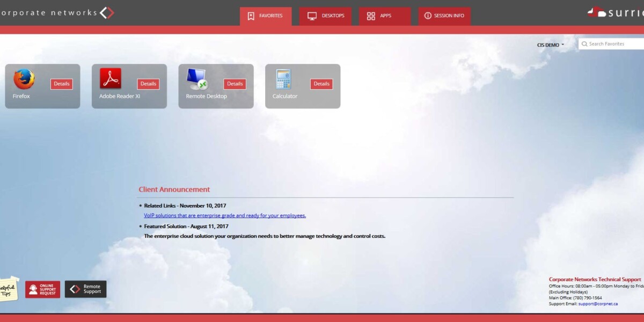
Task: Open the Desktops tab
Action: coord(326,16)
